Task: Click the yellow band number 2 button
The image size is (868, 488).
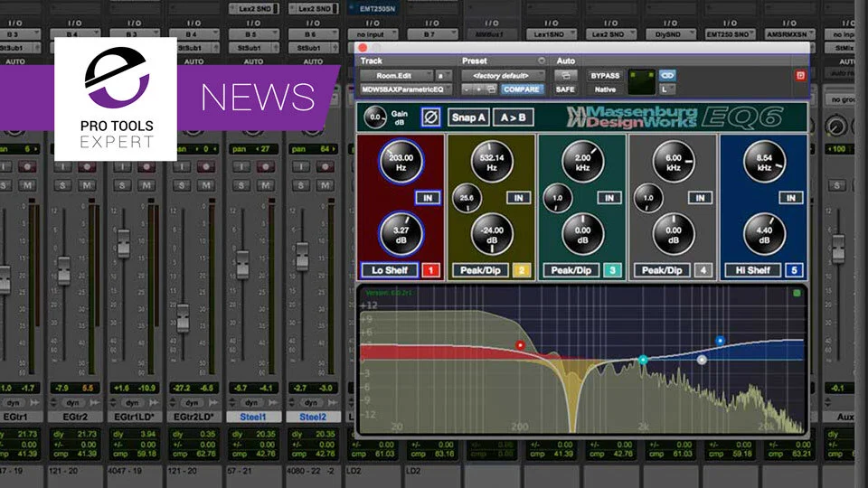Action: [522, 270]
